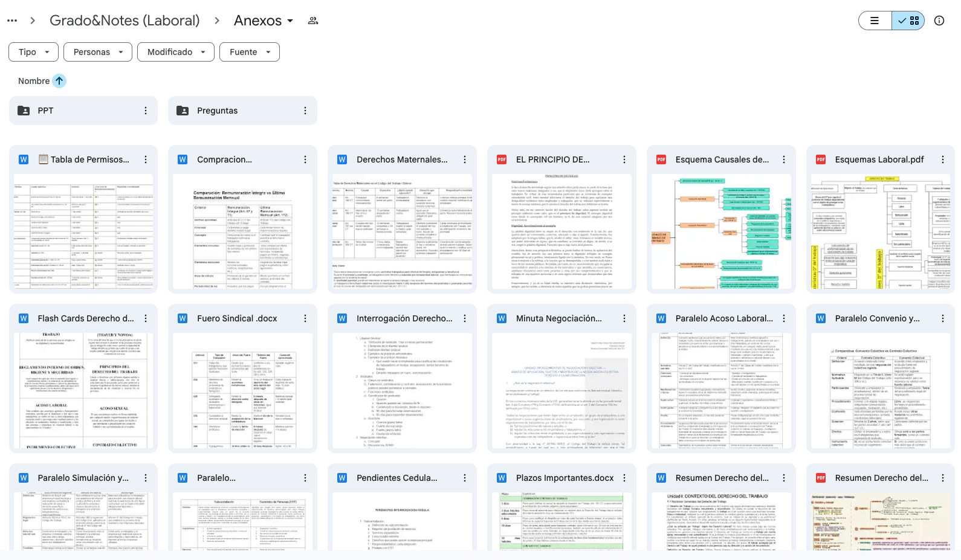The width and height of the screenshot is (961, 560).
Task: Click the breadcrumb ellipsis icon
Action: tap(12, 21)
